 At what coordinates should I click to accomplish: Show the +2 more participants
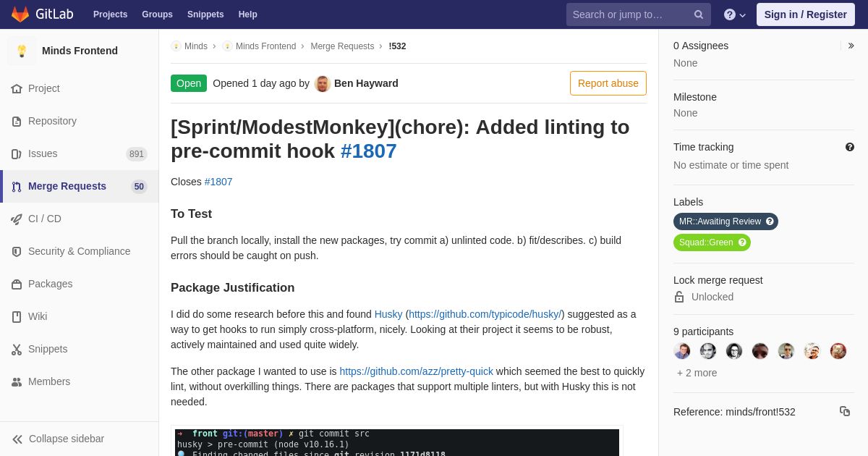click(697, 373)
